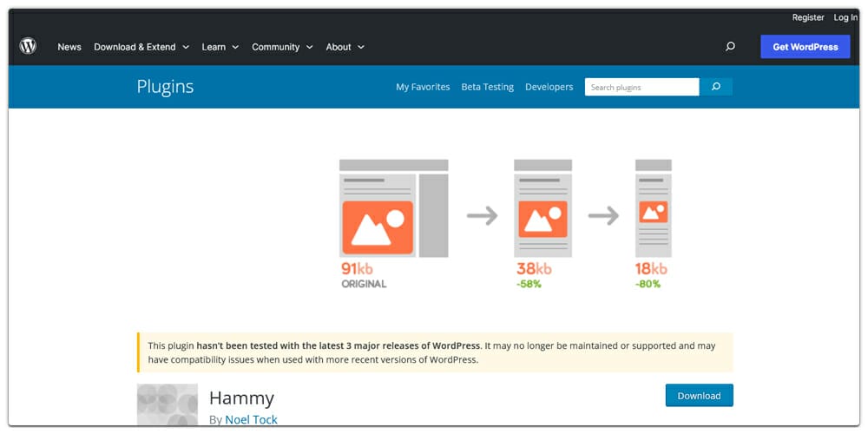Image resolution: width=868 pixels, height=434 pixels.
Task: Expand the Learn dropdown menu
Action: pos(220,47)
